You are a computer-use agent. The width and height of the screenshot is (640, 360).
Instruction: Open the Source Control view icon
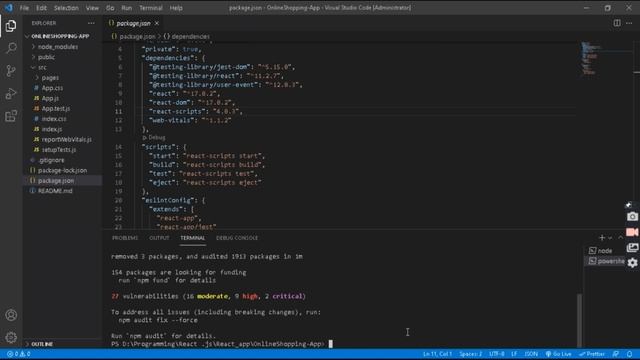tap(11, 71)
